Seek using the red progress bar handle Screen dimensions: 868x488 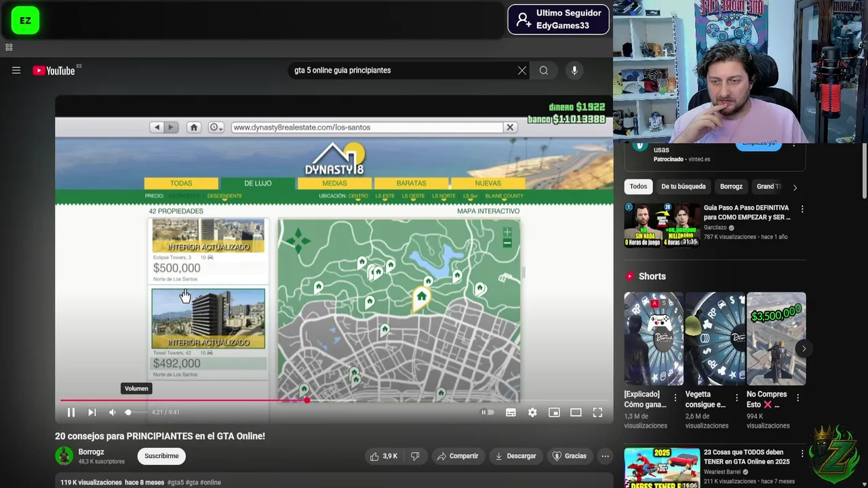(x=307, y=401)
